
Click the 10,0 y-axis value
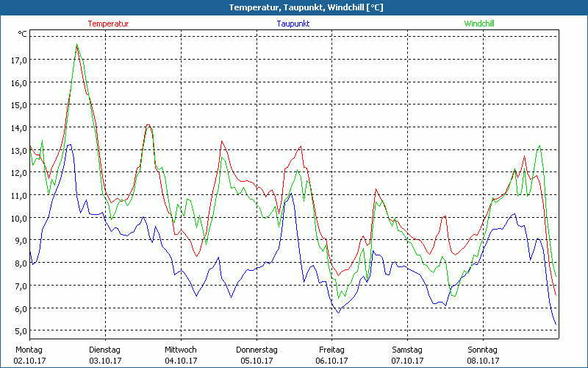point(18,218)
